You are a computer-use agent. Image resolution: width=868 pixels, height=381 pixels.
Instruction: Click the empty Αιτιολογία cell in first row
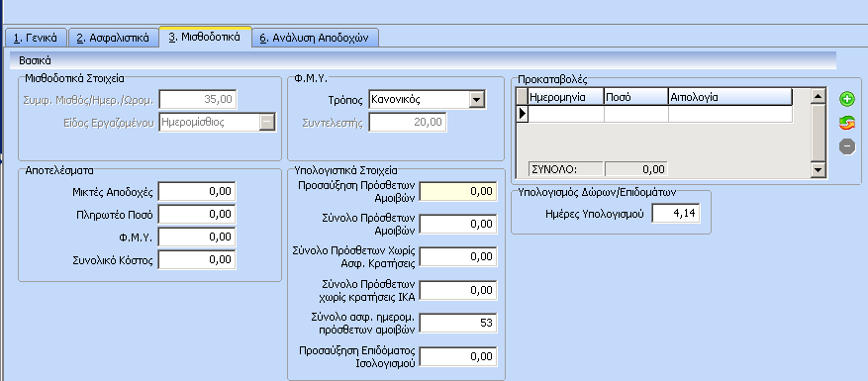point(730,114)
